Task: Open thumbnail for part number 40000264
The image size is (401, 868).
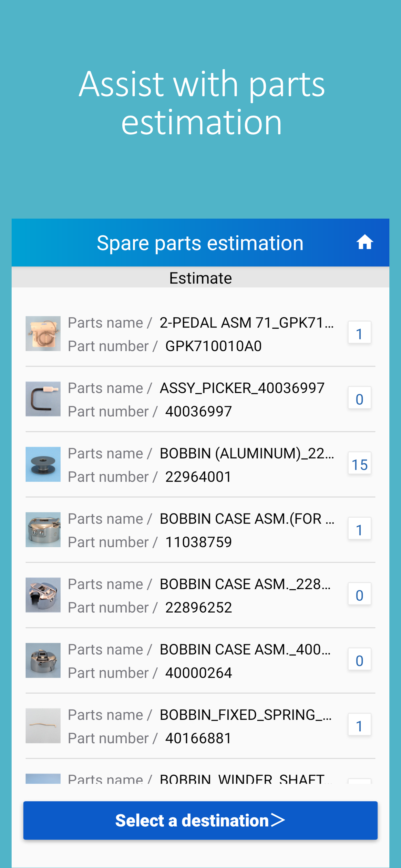Action: point(43,660)
